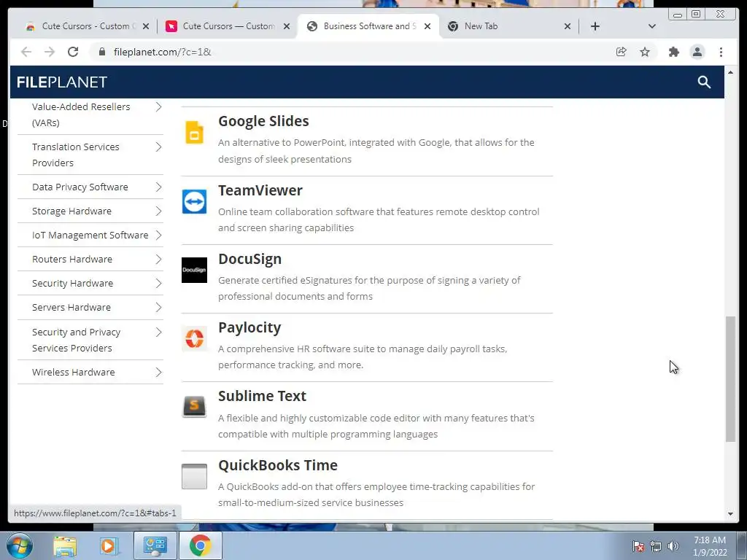Open the network tray icon
This screenshot has height=560, width=747.
[x=656, y=546]
